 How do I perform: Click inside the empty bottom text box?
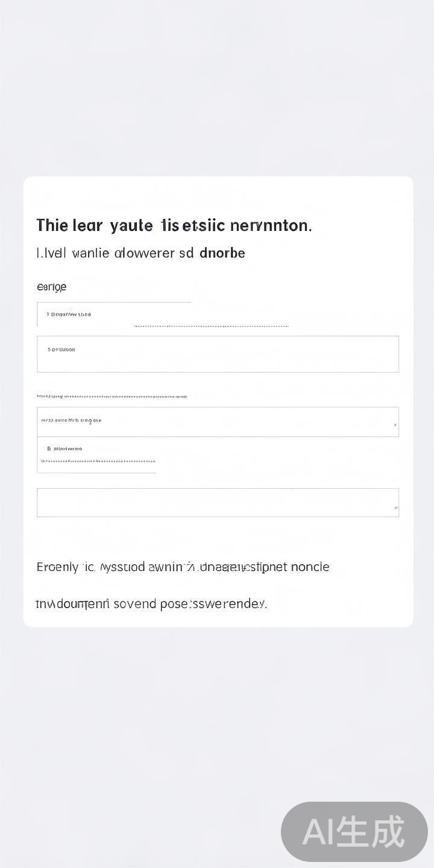point(218,503)
